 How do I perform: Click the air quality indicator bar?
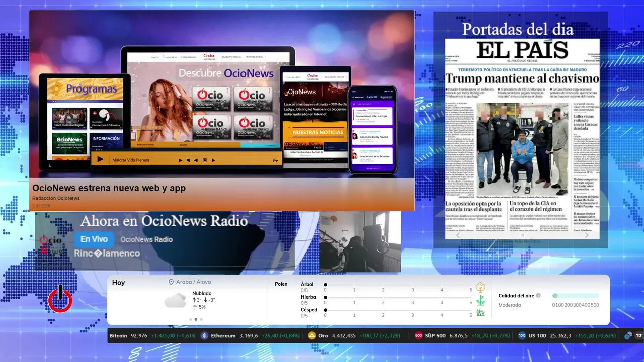[x=576, y=296]
